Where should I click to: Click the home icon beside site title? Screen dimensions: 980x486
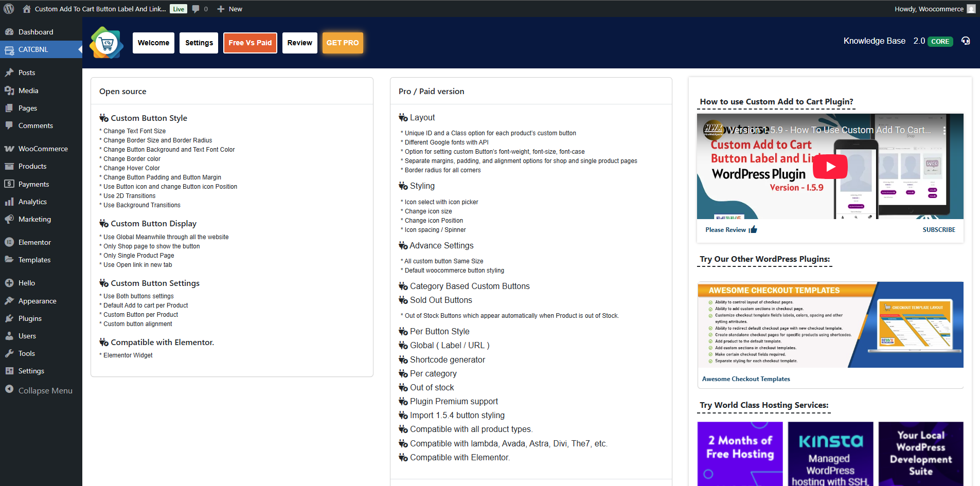(x=27, y=9)
